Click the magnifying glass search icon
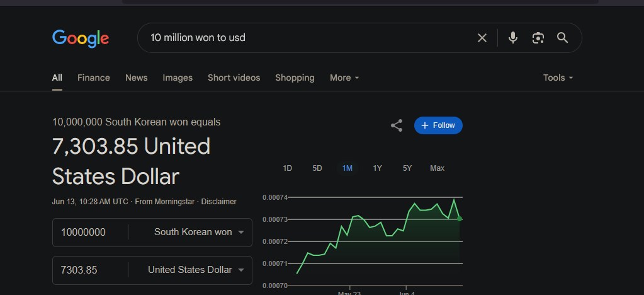 pyautogui.click(x=562, y=38)
